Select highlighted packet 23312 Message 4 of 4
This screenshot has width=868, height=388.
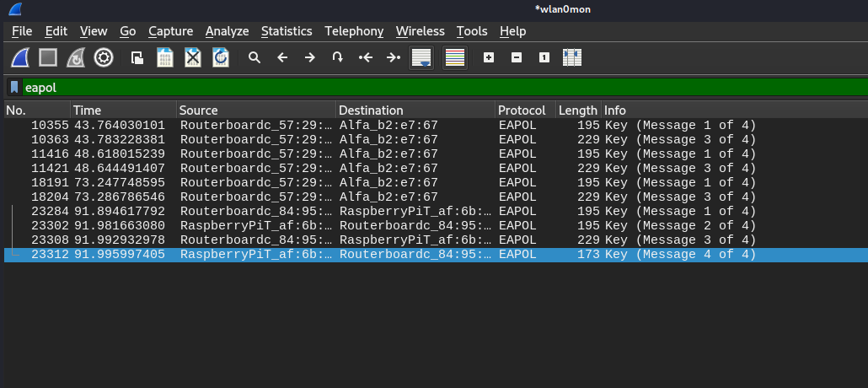436,255
